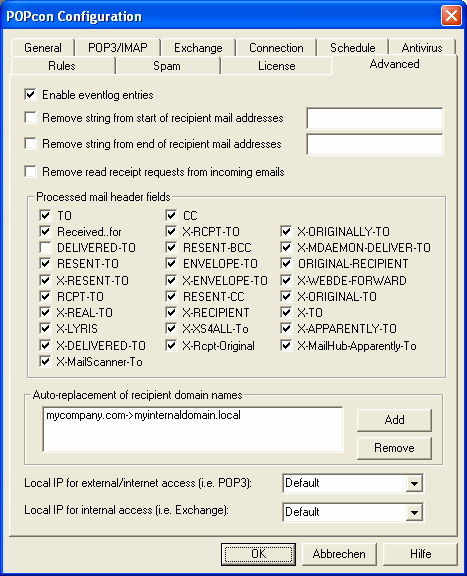Screen dimensions: 467x576
Task: Toggle the Received..for header checkbox
Action: coord(45,231)
